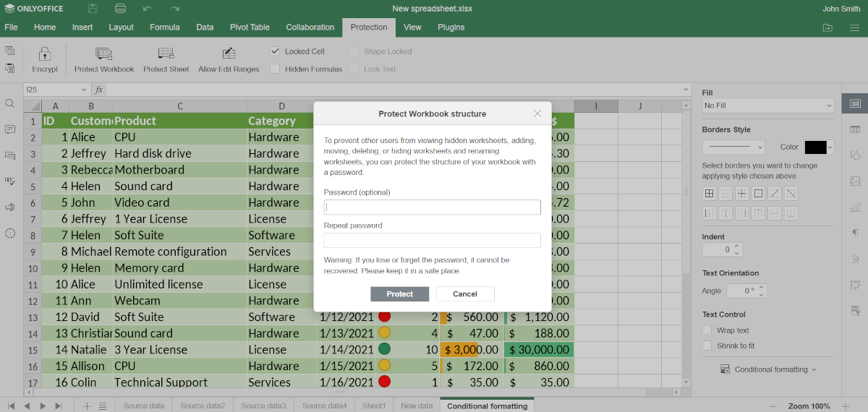868x412 pixels.
Task: Click the Save icon in title bar
Action: coord(93,9)
